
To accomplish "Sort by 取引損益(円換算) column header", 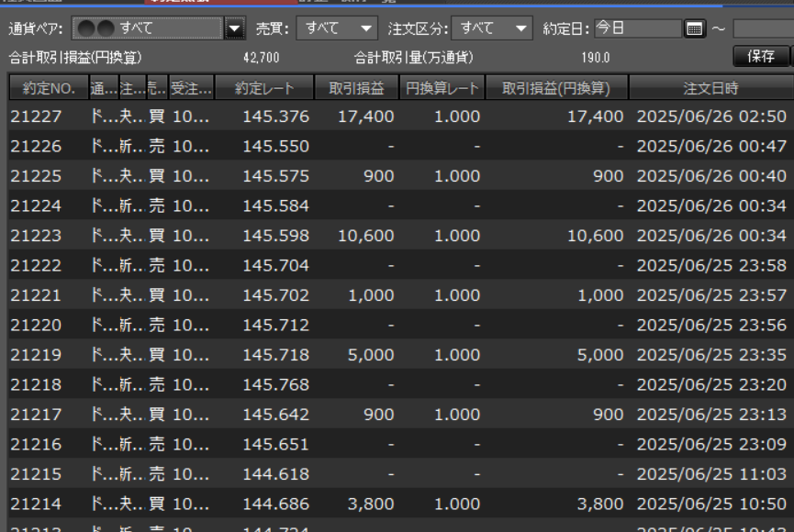I will [557, 89].
